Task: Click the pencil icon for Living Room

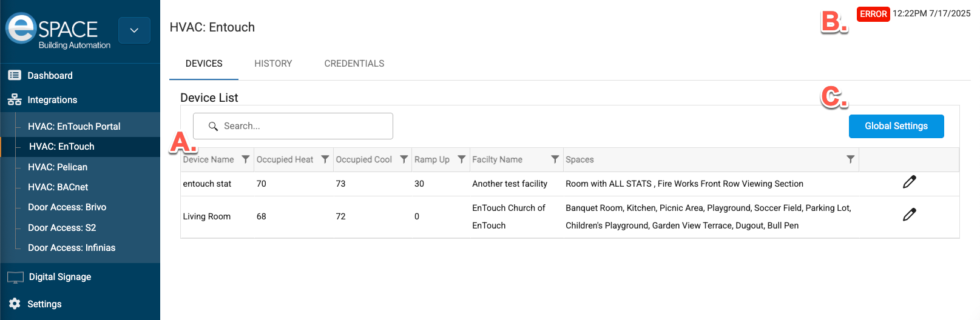Action: [909, 215]
